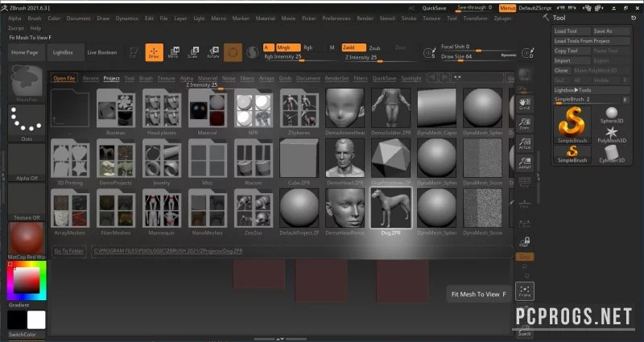Select the Cylinder3D tool
The height and width of the screenshot is (342, 644).
coord(612,154)
